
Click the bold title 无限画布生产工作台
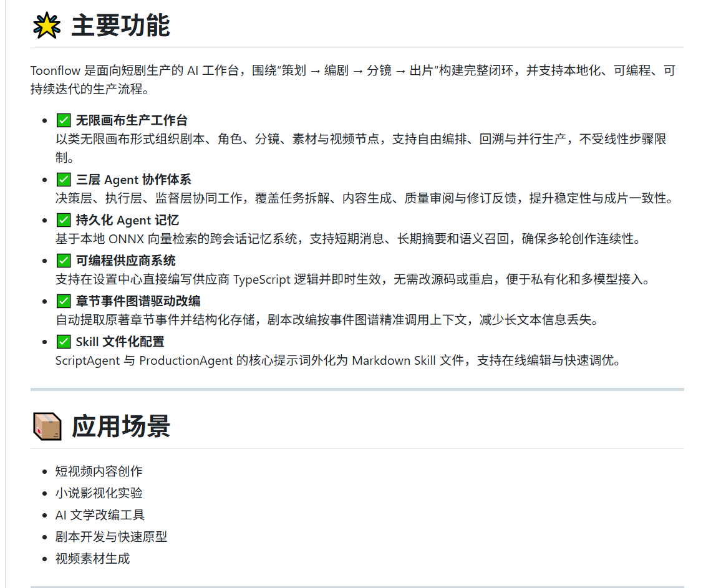coord(132,120)
